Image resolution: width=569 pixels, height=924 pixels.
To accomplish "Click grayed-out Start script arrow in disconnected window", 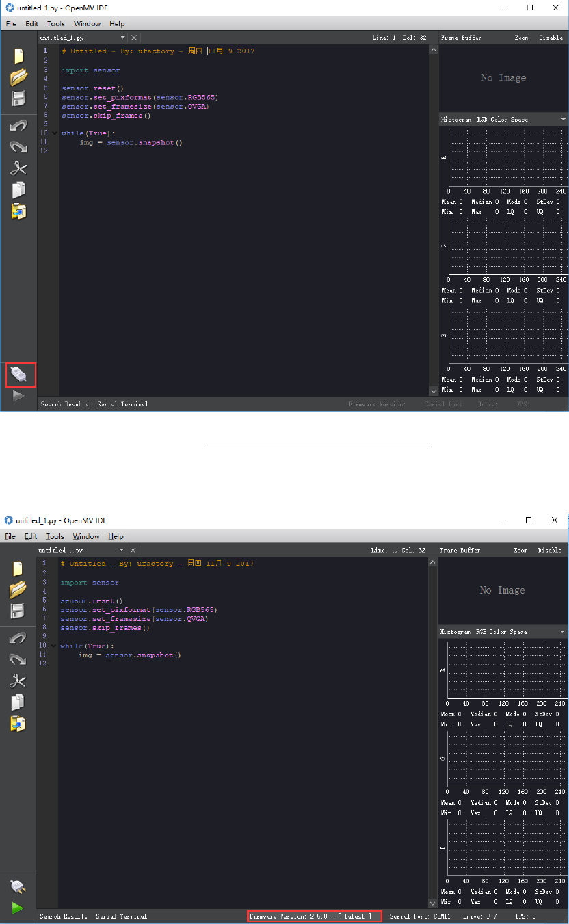I will pyautogui.click(x=18, y=395).
